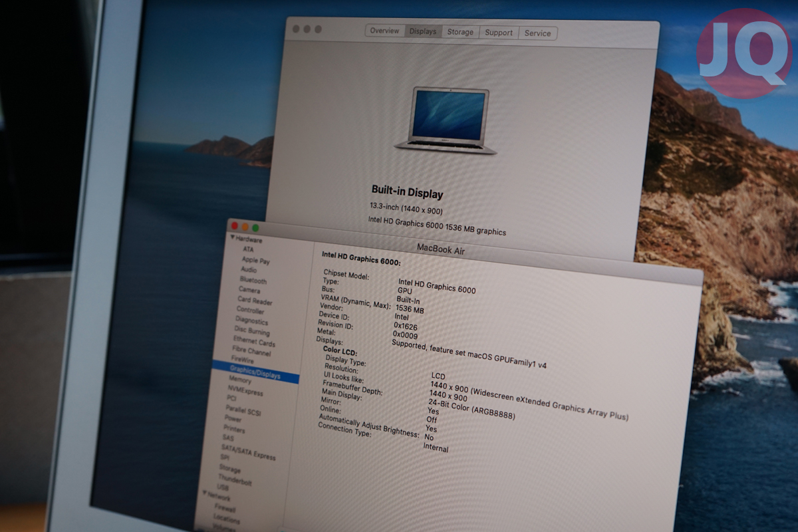Click the 'Internal' connection type value
The height and width of the screenshot is (532, 798).
436,448
